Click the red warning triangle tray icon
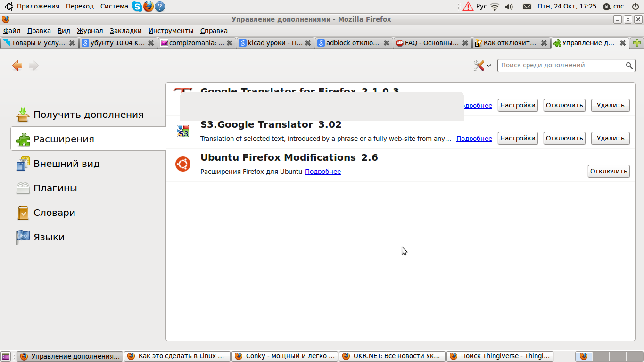644x362 pixels. coord(468,6)
